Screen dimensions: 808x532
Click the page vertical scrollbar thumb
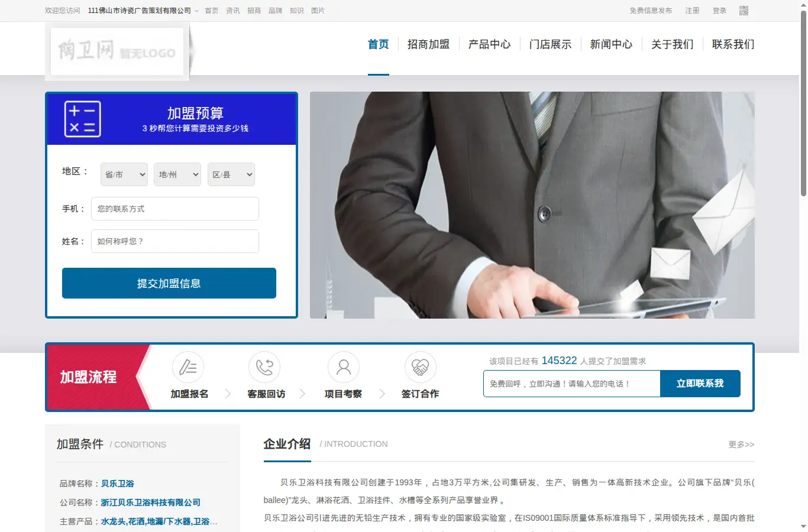(x=803, y=103)
